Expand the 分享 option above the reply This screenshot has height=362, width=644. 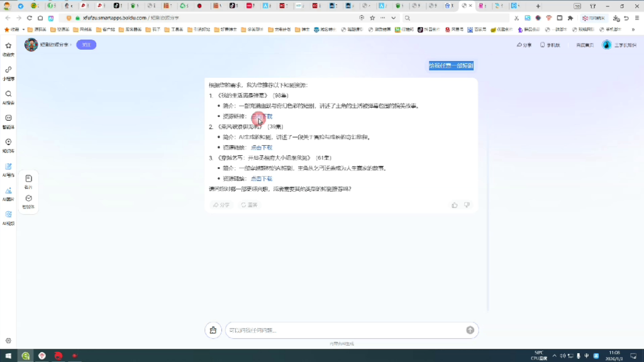click(x=221, y=205)
